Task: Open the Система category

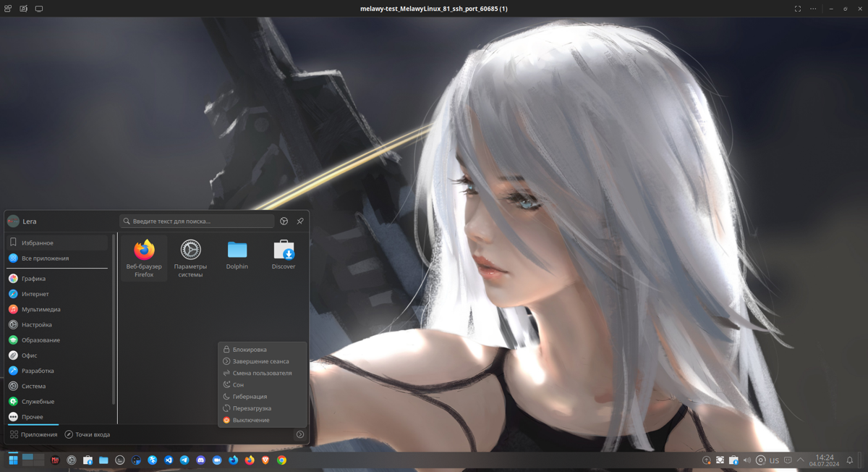Action: tap(57, 387)
